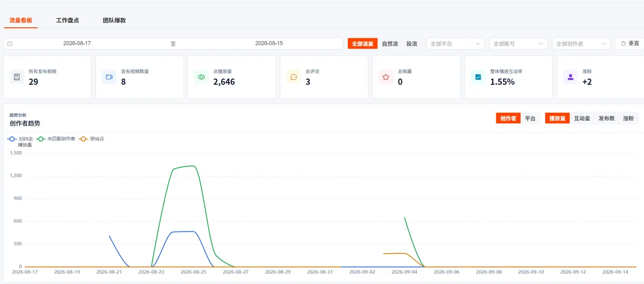Select the 全部流量 traffic filter
This screenshot has height=284, width=644.
coord(363,43)
